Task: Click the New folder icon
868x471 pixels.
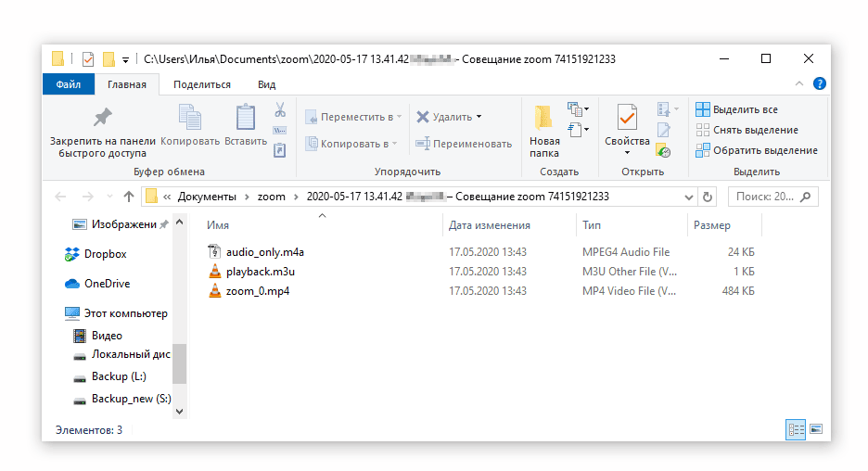Action: coord(543,118)
